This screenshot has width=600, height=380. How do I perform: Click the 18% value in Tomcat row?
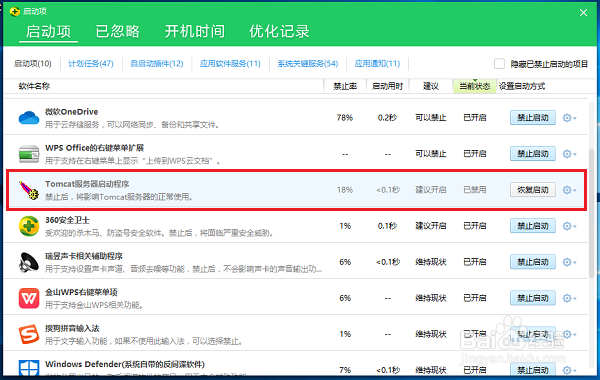(345, 190)
